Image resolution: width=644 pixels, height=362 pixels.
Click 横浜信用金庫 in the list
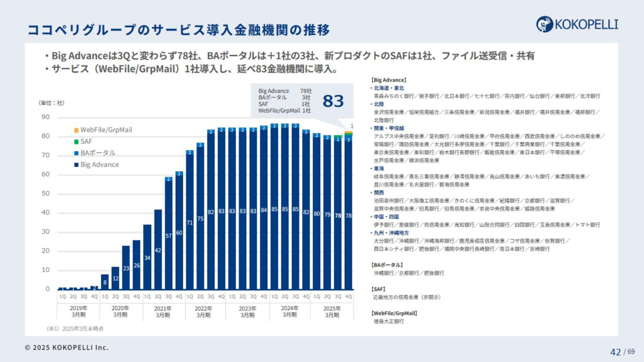424,160
